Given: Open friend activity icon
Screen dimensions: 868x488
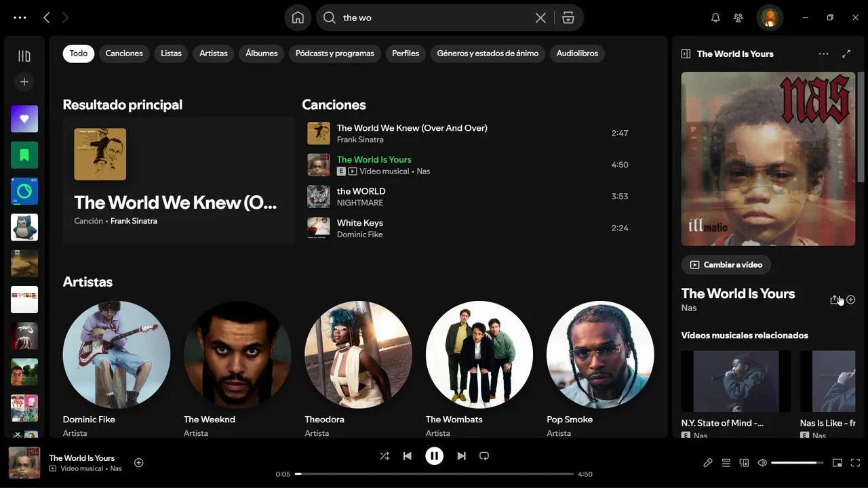Looking at the screenshot, I should 738,18.
